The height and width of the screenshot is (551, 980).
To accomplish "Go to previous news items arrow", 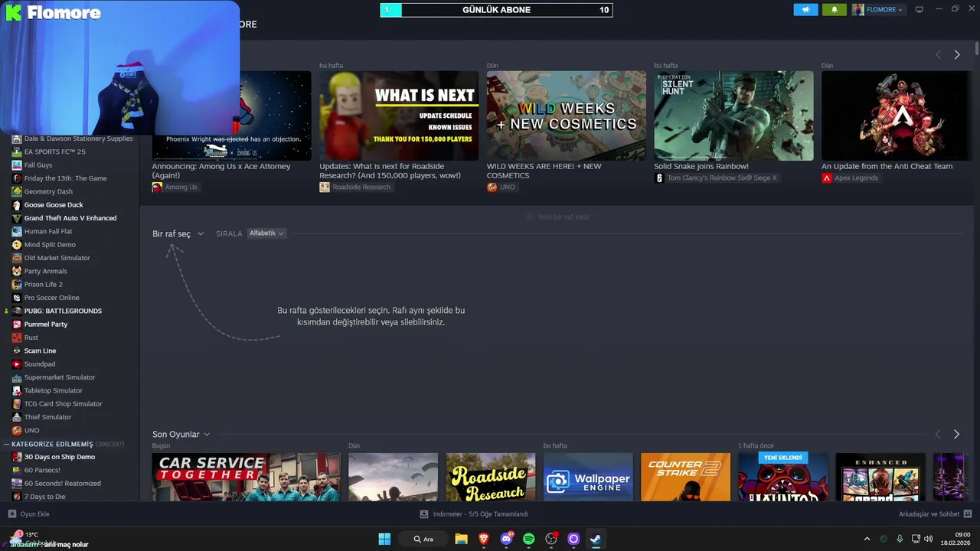I will pyautogui.click(x=939, y=55).
